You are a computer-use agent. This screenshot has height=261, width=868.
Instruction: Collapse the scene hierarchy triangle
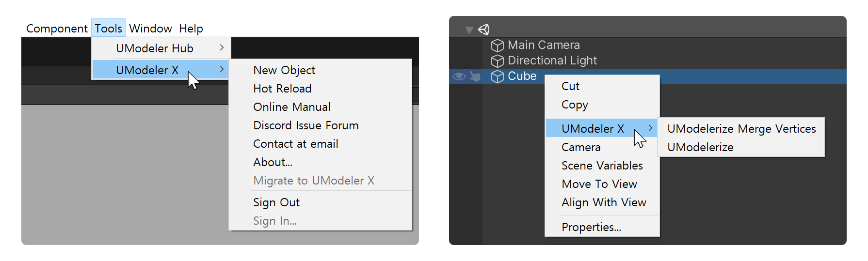(469, 30)
